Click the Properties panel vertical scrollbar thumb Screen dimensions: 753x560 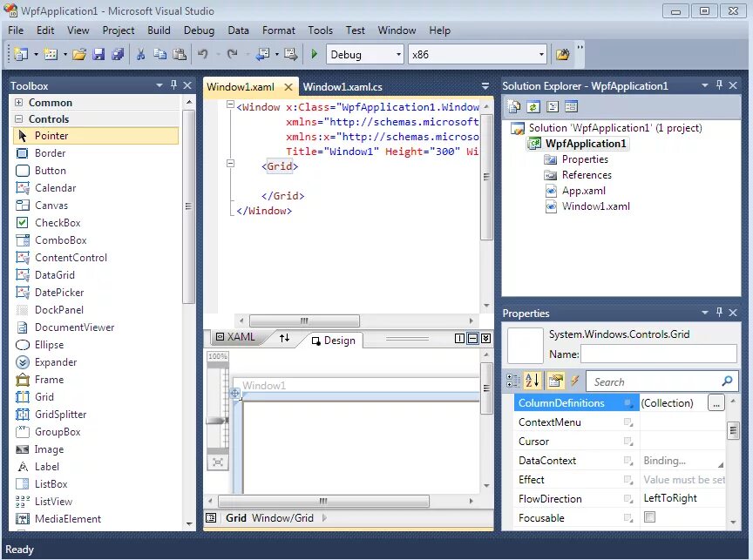[733, 430]
